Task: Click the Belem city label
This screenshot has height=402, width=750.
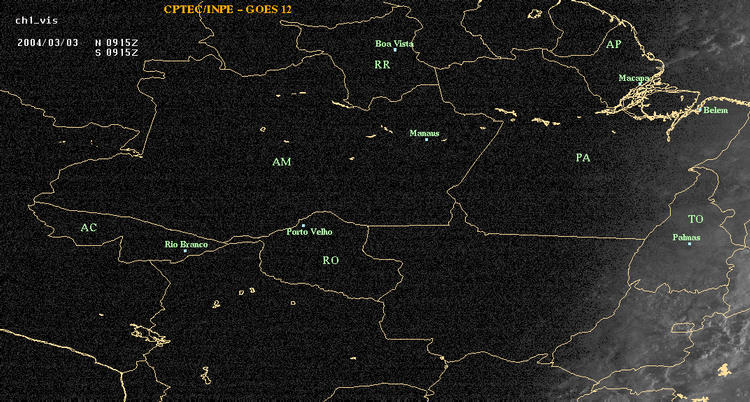Action: tap(716, 111)
